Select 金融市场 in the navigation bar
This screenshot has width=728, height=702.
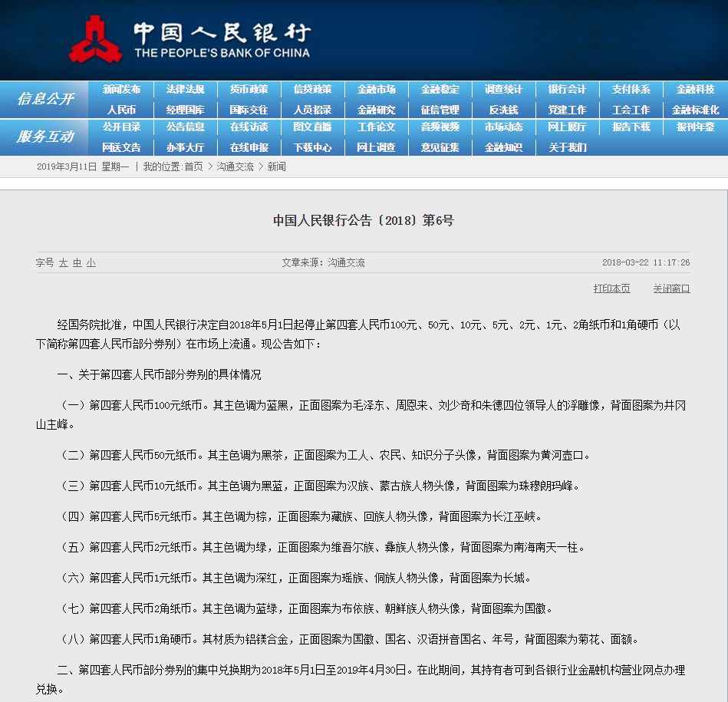point(375,89)
